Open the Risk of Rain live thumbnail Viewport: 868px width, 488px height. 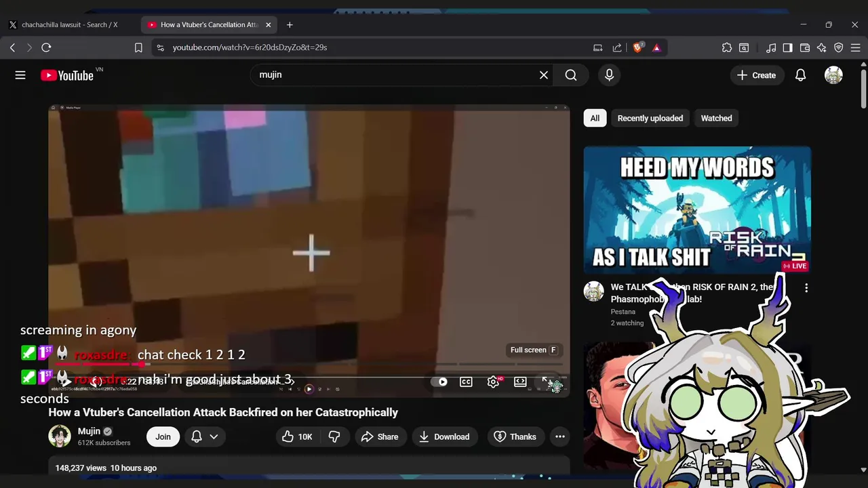[x=697, y=210]
